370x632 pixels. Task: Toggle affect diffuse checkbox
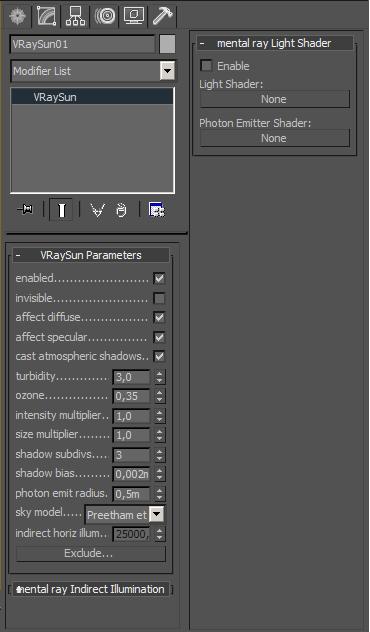[160, 318]
